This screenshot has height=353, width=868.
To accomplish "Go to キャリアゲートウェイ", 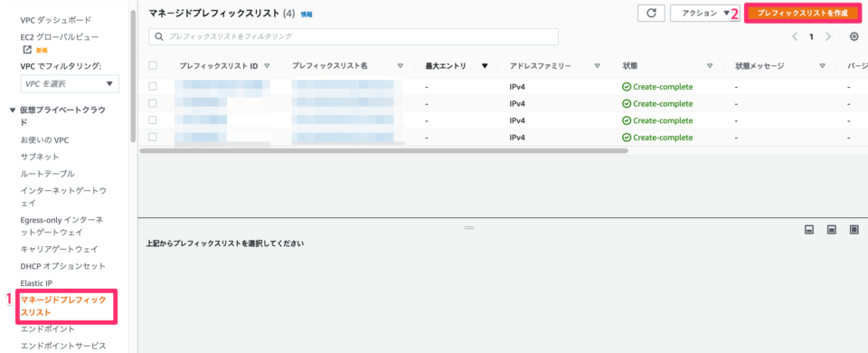I will click(60, 249).
